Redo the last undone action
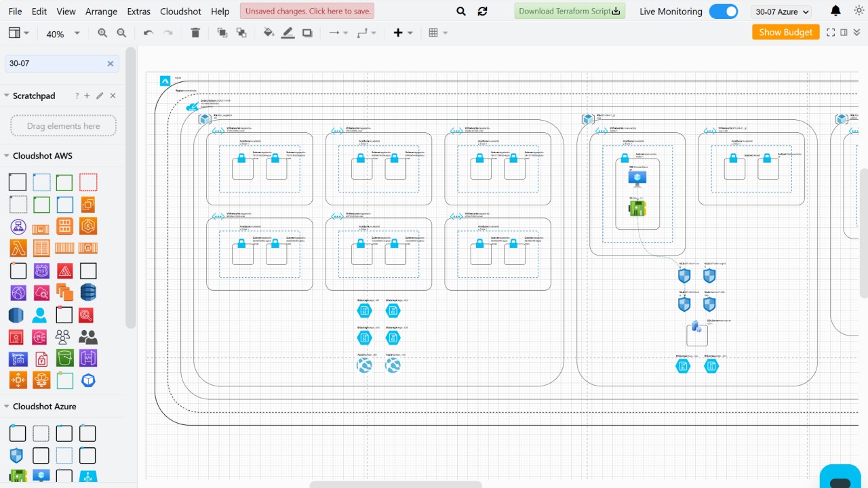The width and height of the screenshot is (868, 488). click(x=167, y=33)
